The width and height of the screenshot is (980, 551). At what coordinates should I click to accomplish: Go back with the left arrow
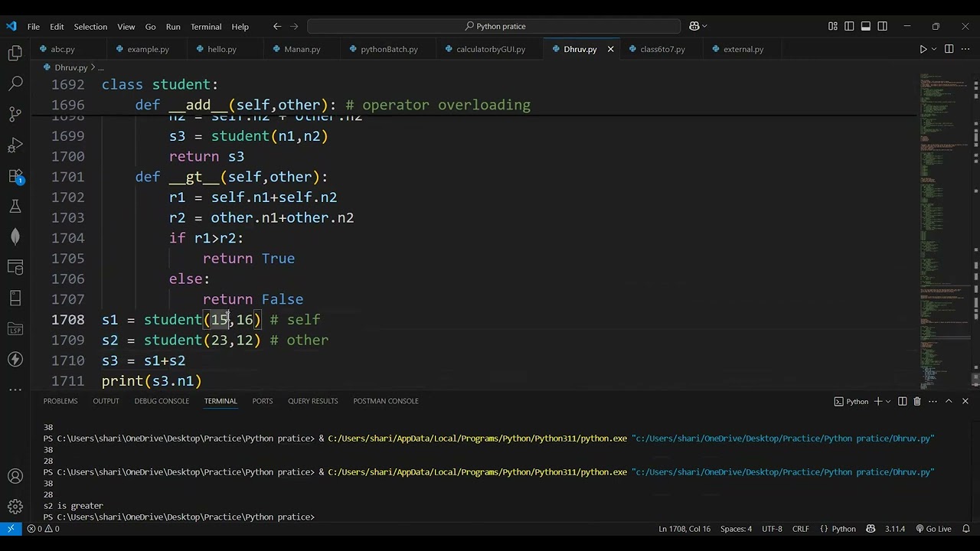pyautogui.click(x=277, y=26)
